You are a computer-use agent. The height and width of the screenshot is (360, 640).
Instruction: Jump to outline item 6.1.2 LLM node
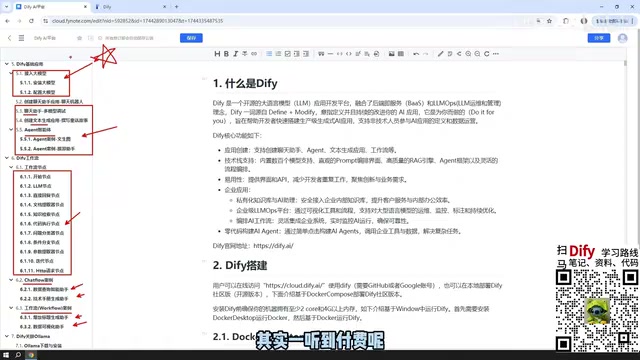pos(36,186)
